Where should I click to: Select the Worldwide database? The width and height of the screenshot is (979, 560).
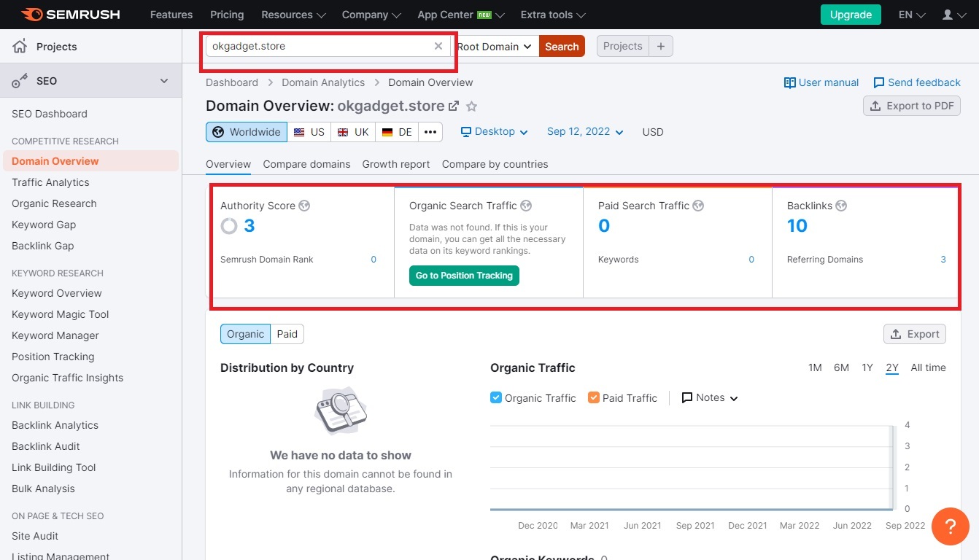(x=246, y=132)
